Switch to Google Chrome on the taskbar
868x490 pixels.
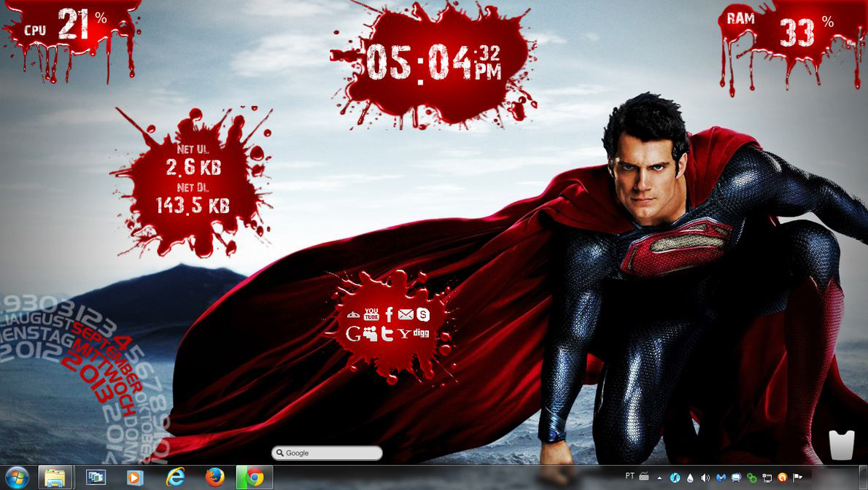click(255, 478)
